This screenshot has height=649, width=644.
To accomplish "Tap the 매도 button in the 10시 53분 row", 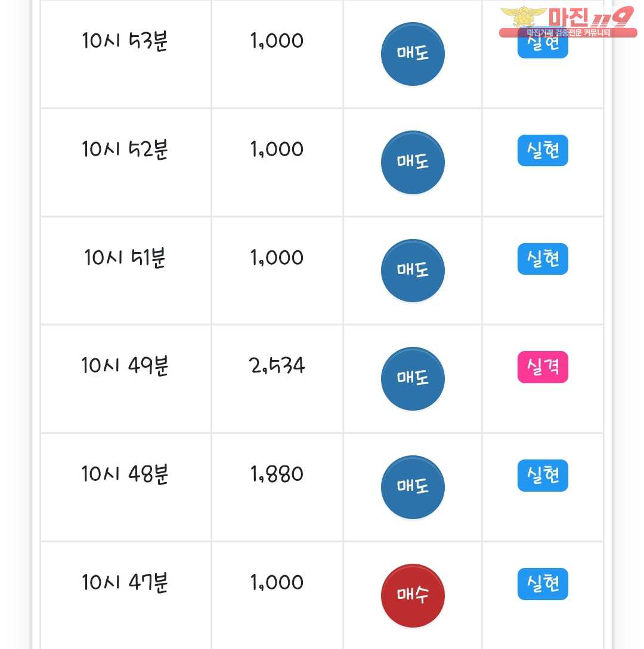I will (413, 54).
